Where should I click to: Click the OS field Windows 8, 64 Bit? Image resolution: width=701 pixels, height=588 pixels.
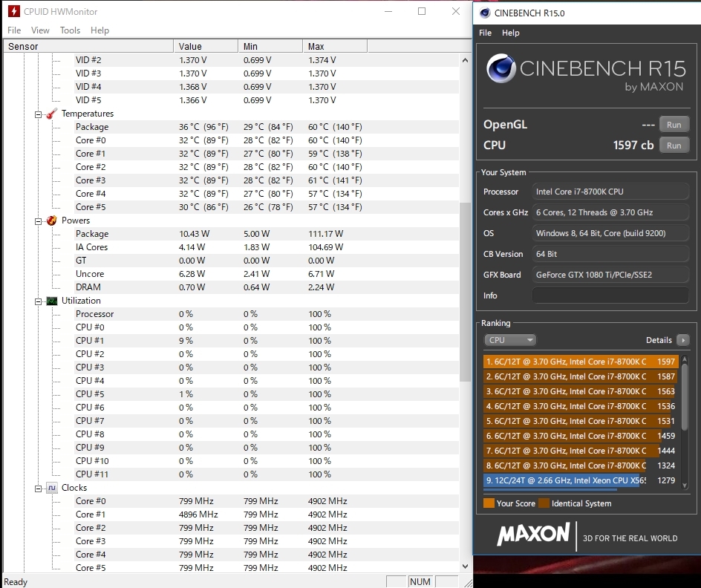(610, 233)
